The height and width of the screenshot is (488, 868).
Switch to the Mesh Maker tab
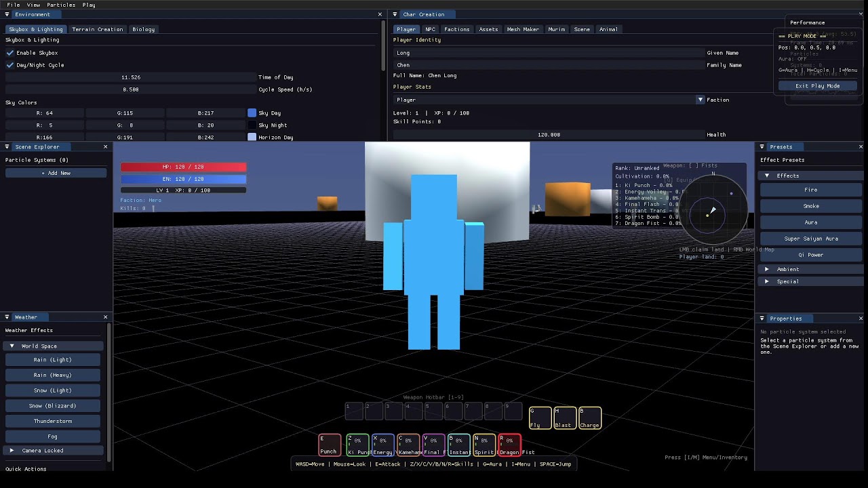pyautogui.click(x=523, y=29)
